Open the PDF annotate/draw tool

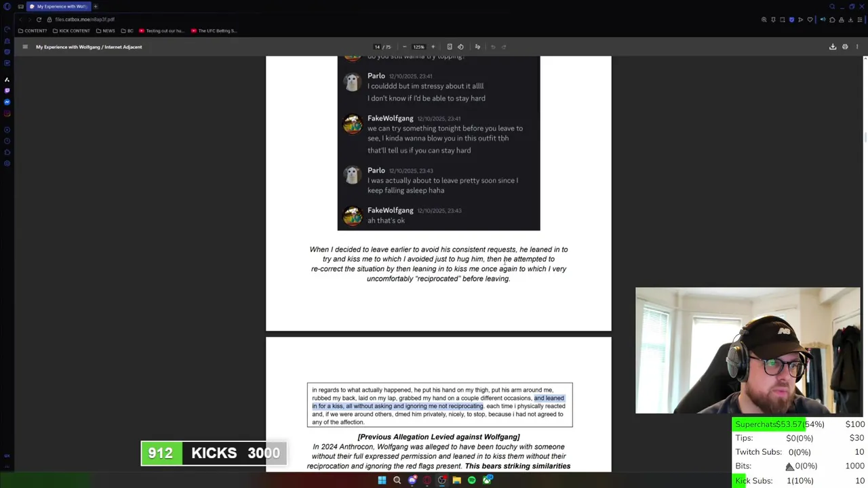coord(477,47)
